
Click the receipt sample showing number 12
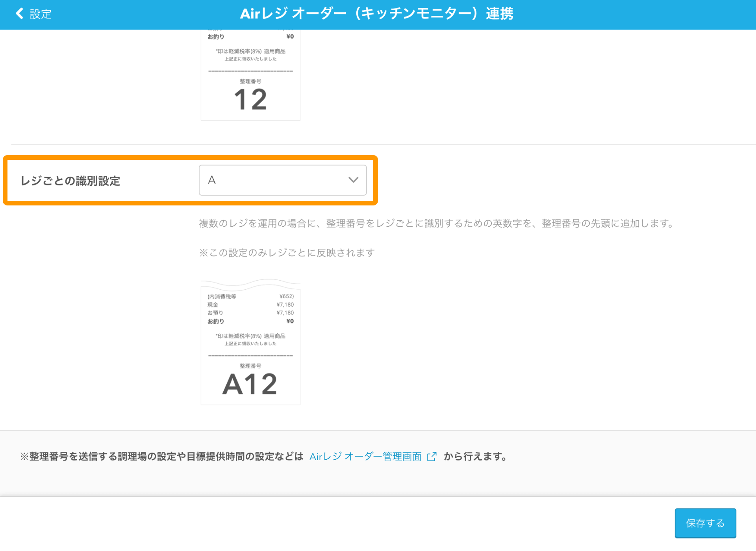pos(250,75)
